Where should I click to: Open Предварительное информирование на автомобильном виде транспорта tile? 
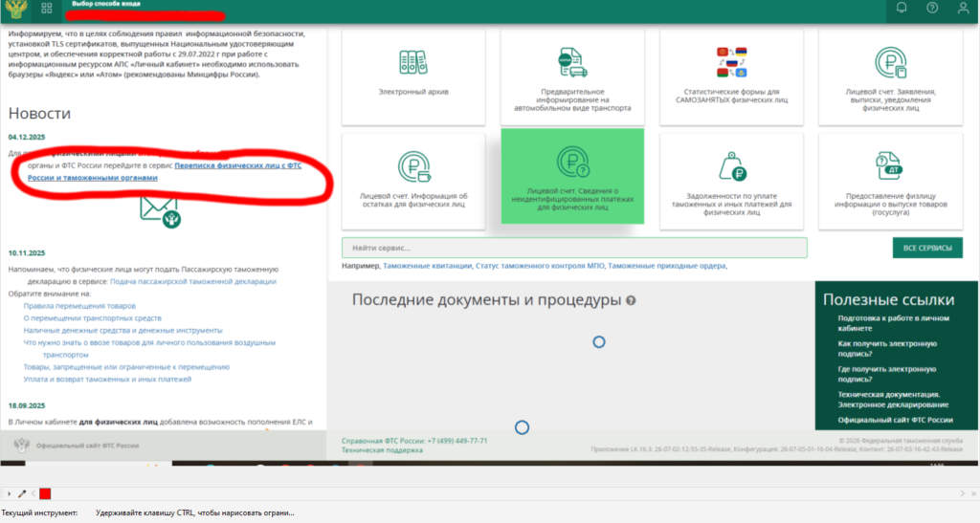coord(572,76)
